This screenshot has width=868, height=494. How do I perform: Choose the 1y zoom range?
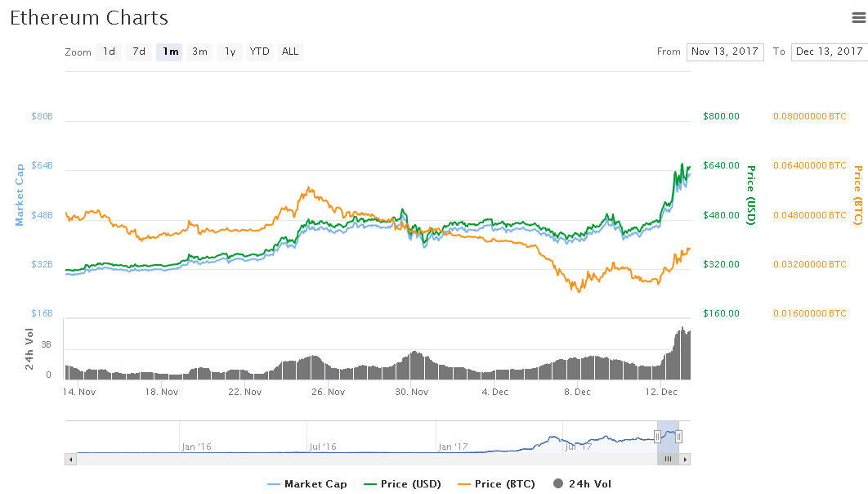click(230, 52)
